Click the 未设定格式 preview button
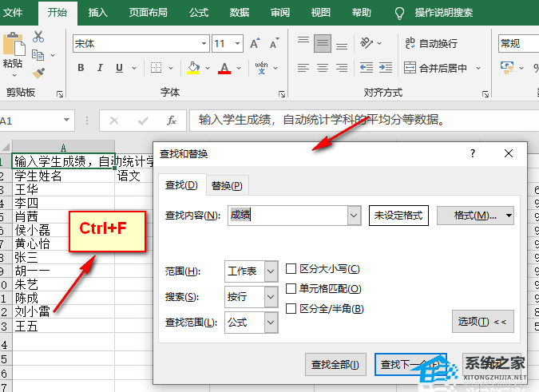Screen dimensions: 539x392 [x=398, y=216]
